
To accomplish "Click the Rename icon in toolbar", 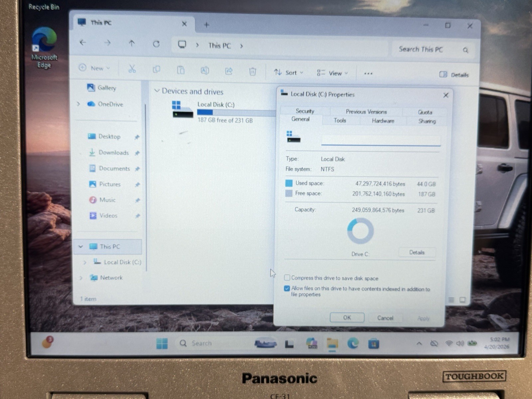I will [205, 70].
